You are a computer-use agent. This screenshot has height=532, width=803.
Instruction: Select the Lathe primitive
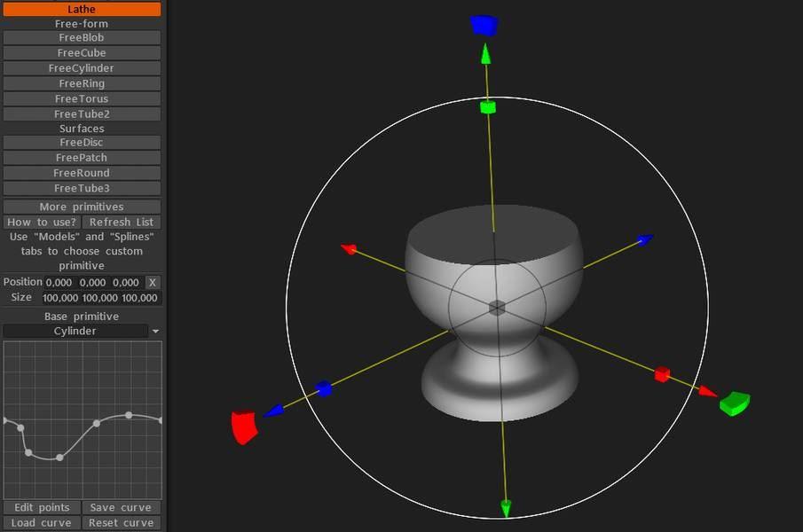[x=82, y=9]
